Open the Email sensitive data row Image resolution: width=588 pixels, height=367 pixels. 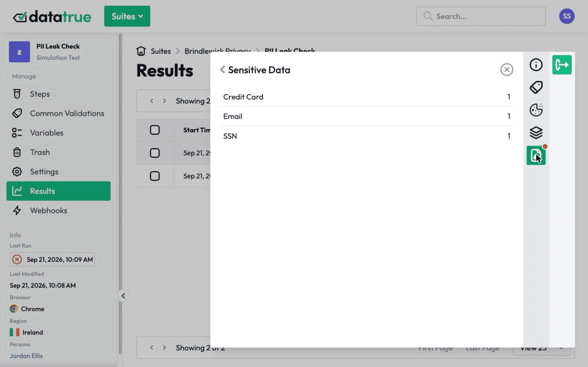(366, 116)
